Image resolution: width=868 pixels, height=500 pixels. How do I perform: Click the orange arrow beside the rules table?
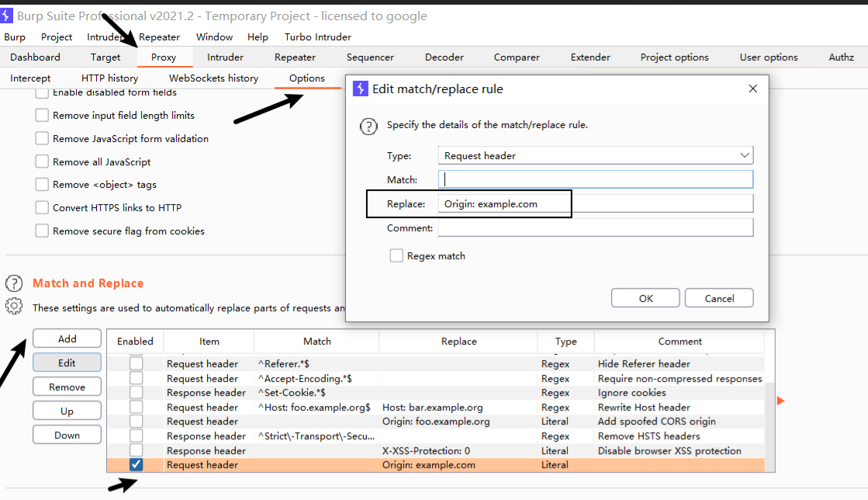[780, 401]
